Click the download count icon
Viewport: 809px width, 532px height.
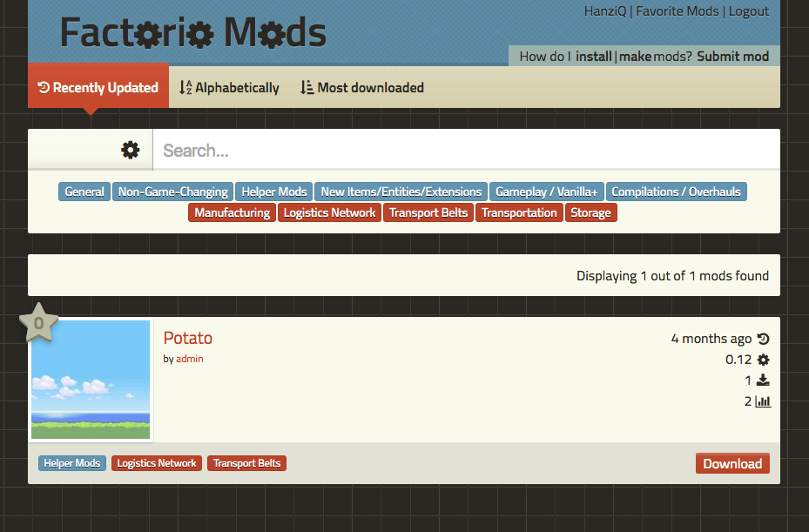coord(763,380)
